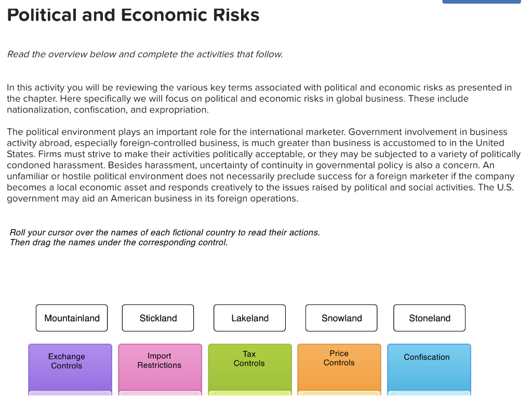Screen dimensions: 532x398
Task: Click the Political and Economic Risks heading
Action: (x=132, y=15)
